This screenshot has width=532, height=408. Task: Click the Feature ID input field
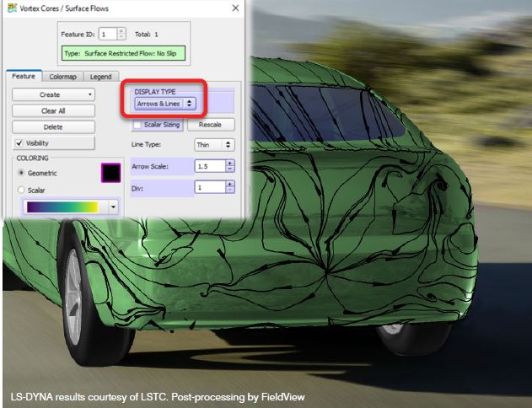click(108, 35)
